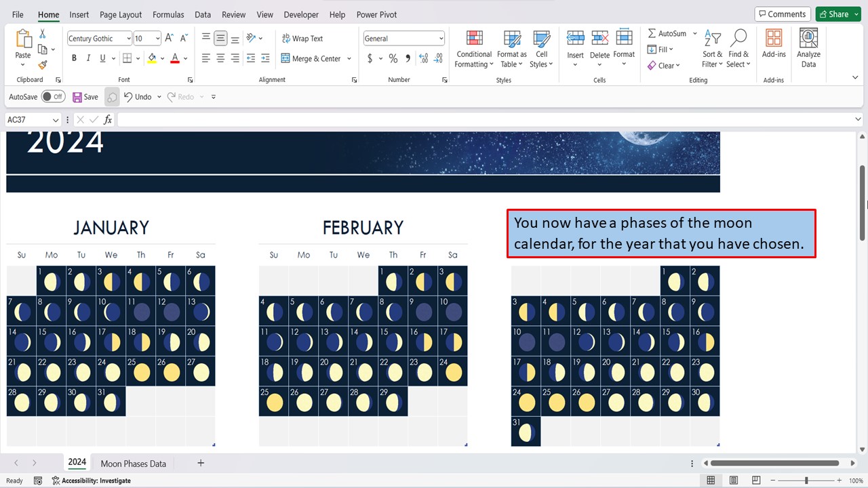Viewport: 868px width, 488px height.
Task: Open the Fill Color dropdown arrow
Action: [162, 58]
